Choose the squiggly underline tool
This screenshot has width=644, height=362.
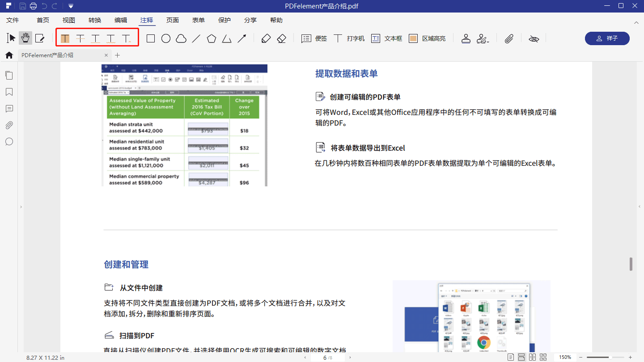tap(111, 38)
